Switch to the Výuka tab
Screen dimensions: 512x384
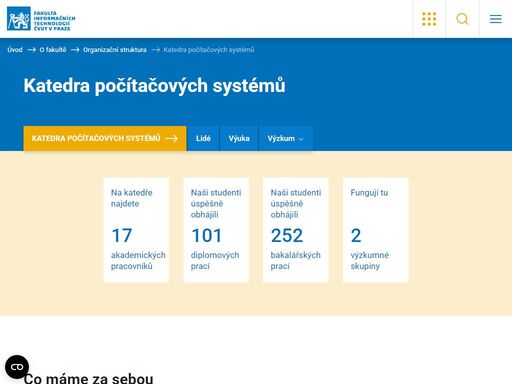pyautogui.click(x=239, y=138)
